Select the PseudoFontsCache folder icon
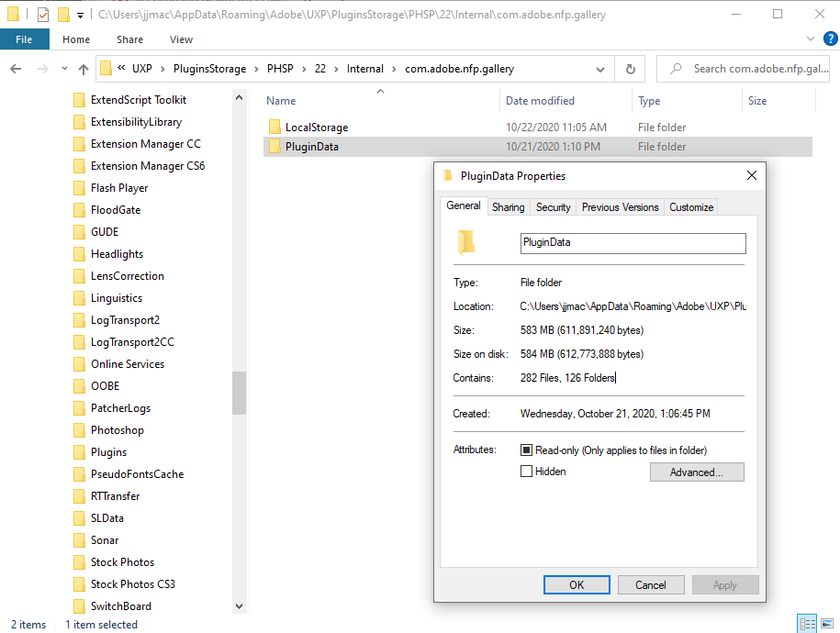Image resolution: width=840 pixels, height=633 pixels. pyautogui.click(x=79, y=474)
